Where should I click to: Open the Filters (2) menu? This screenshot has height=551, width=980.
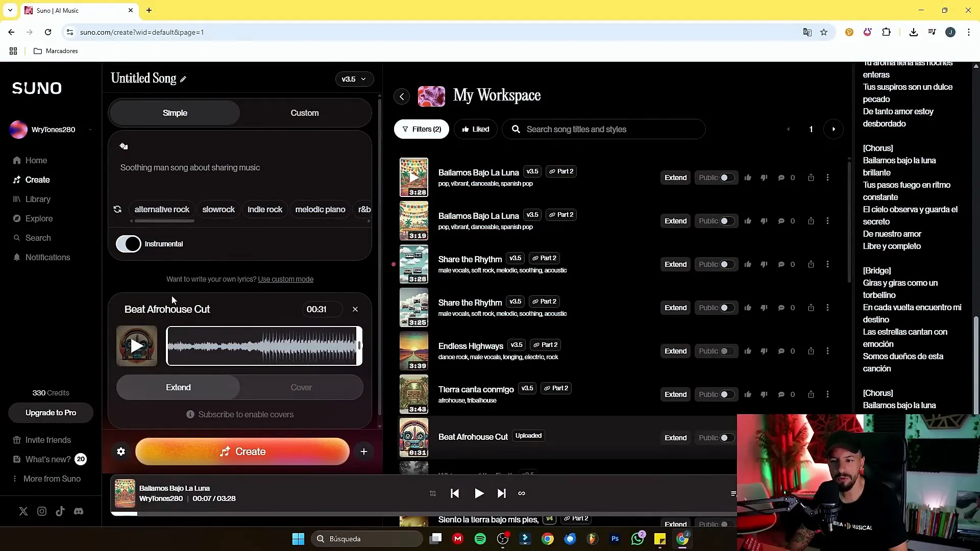pos(422,129)
